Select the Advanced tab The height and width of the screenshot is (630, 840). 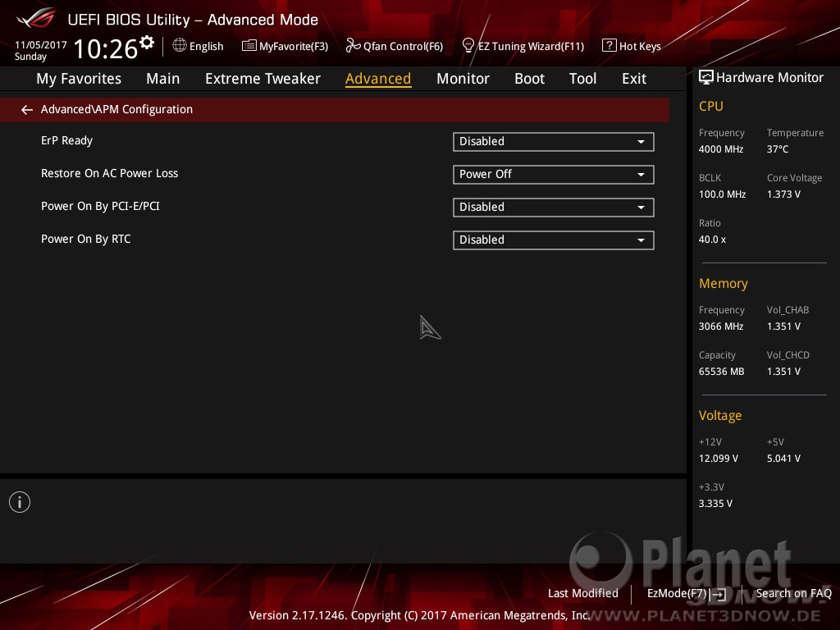[x=378, y=79]
